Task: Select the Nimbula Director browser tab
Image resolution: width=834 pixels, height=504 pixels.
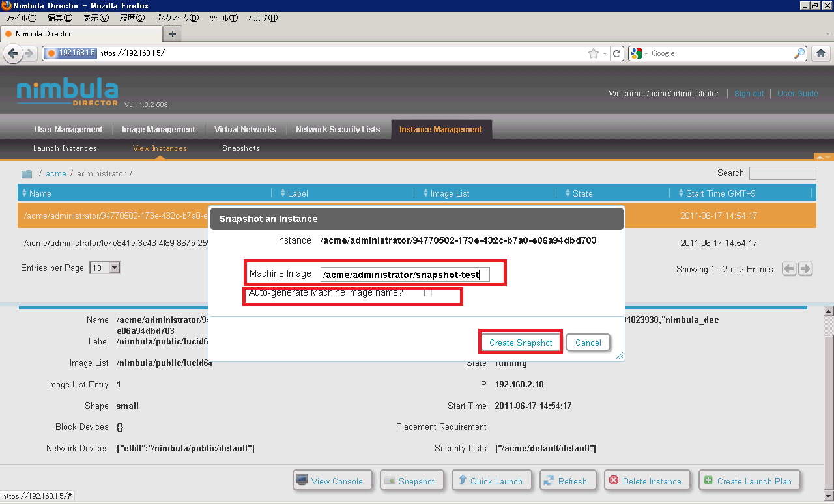Action: click(x=81, y=34)
